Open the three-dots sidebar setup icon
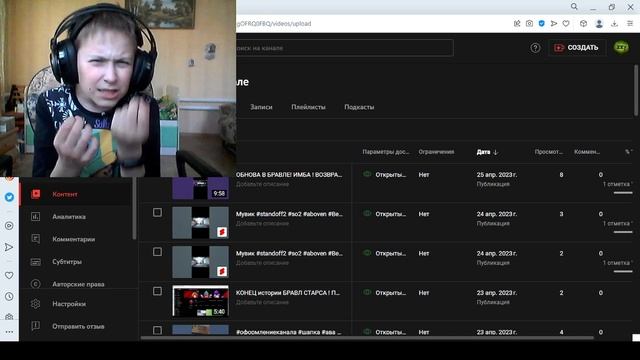Viewport: 640px width, 360px height. click(x=9, y=332)
